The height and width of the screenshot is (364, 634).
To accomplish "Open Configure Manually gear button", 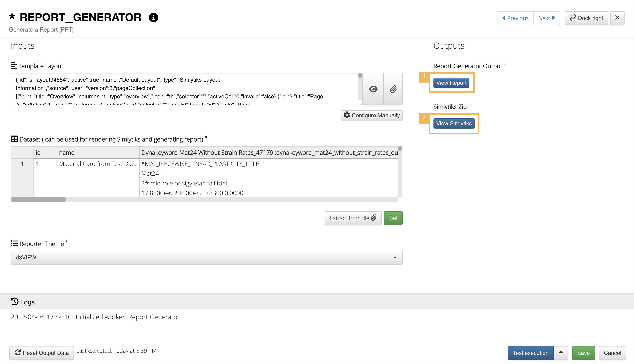I will coord(371,115).
